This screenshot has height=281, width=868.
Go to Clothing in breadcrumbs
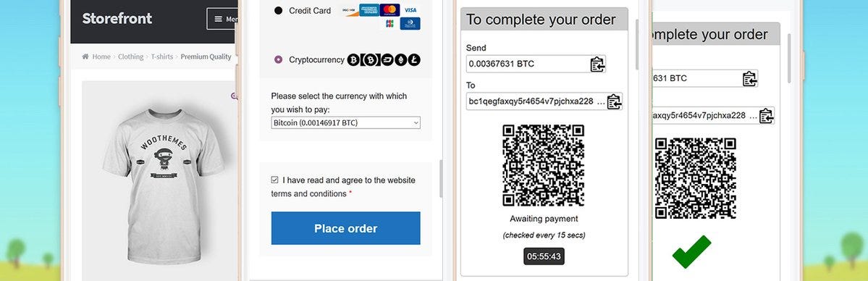click(x=130, y=56)
